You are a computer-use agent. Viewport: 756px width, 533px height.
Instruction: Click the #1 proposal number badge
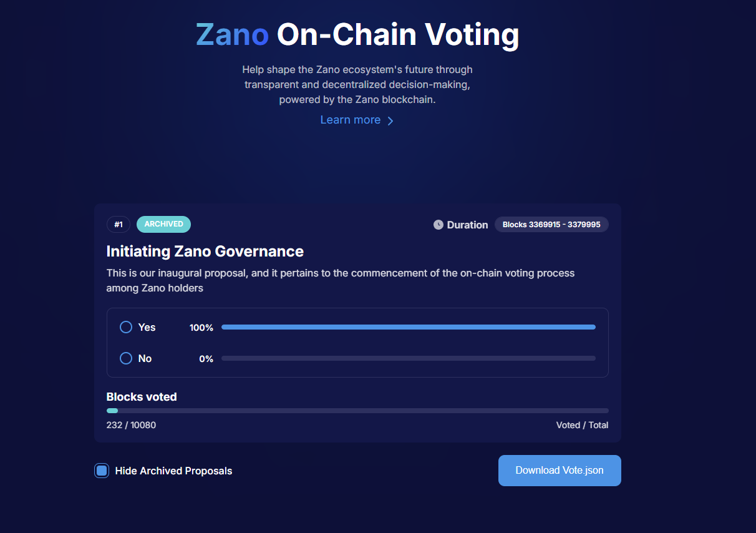tap(119, 224)
